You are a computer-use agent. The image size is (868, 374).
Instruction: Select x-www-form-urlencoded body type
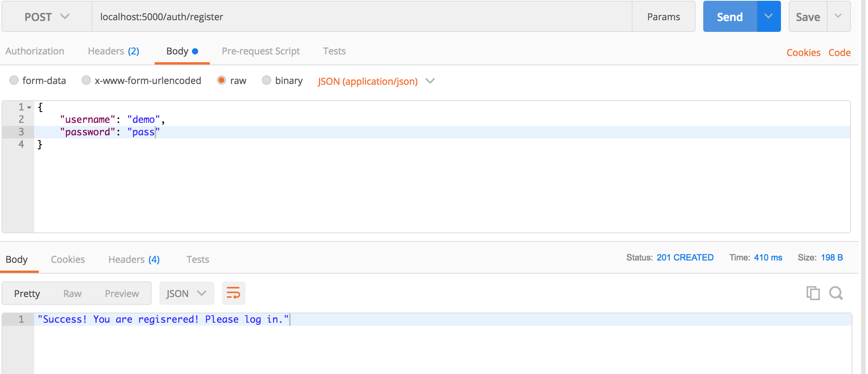pyautogui.click(x=86, y=80)
